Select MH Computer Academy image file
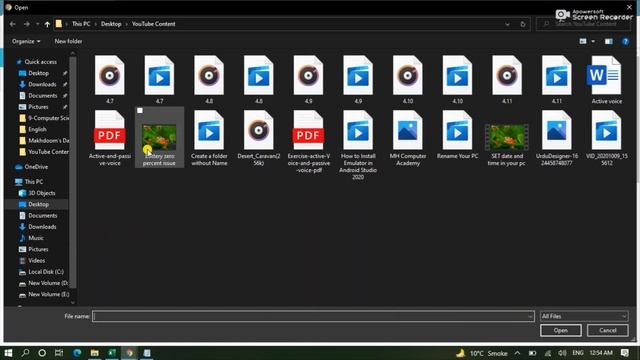 (408, 131)
